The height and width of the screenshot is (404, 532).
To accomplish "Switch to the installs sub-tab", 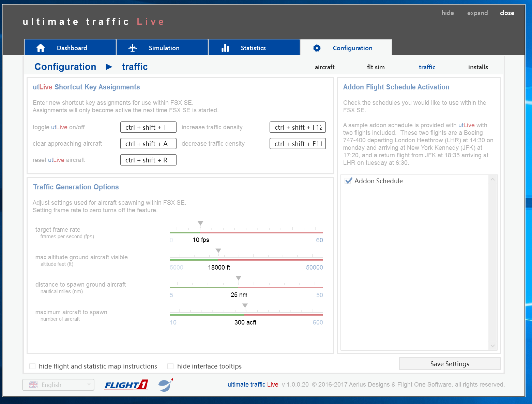I will click(478, 67).
